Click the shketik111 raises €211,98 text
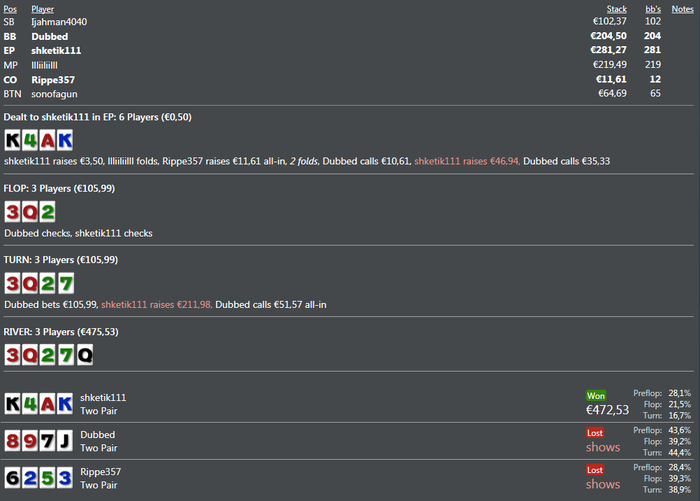The image size is (700, 501). (x=156, y=304)
